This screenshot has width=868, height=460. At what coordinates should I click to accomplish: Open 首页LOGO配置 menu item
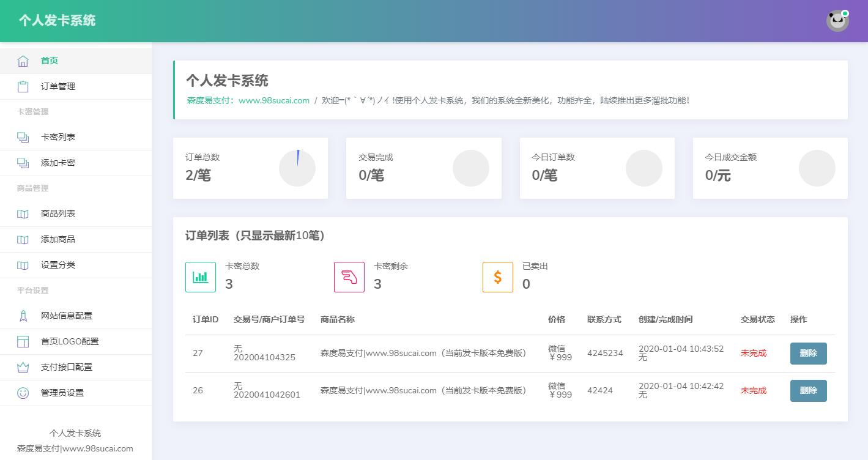(x=76, y=341)
